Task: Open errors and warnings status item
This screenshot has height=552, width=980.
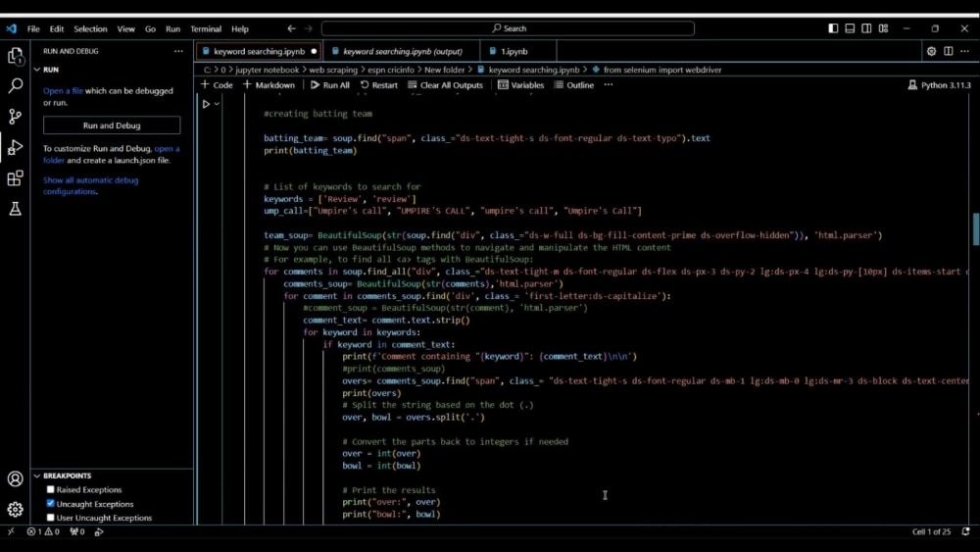Action: pyautogui.click(x=43, y=532)
